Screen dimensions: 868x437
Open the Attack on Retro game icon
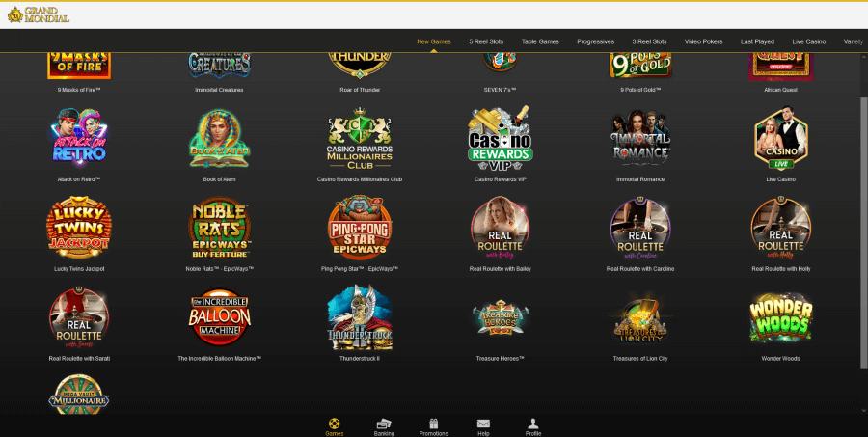pos(79,138)
